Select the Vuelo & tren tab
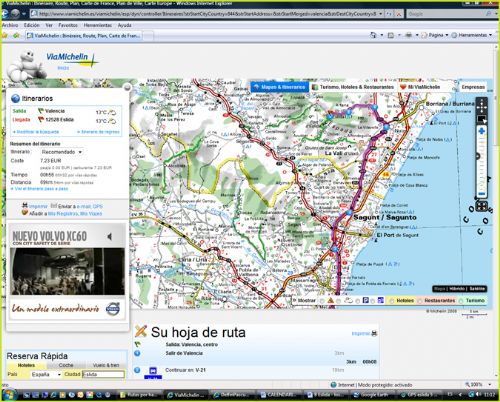Screen dimensions: 500x402 point(106,365)
